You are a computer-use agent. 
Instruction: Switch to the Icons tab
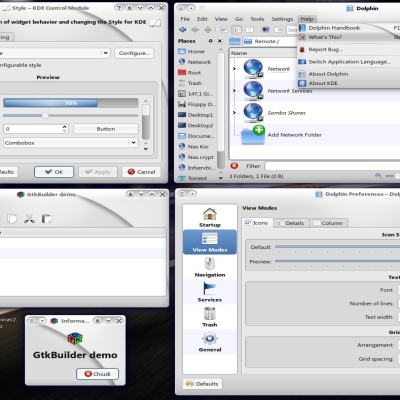click(x=257, y=223)
